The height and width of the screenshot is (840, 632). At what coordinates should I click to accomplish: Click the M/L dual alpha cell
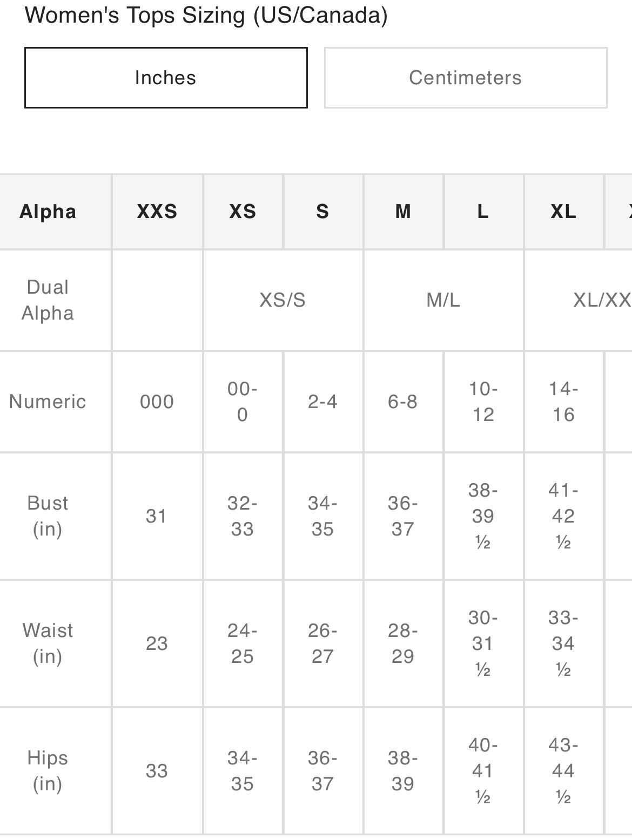[x=443, y=300]
